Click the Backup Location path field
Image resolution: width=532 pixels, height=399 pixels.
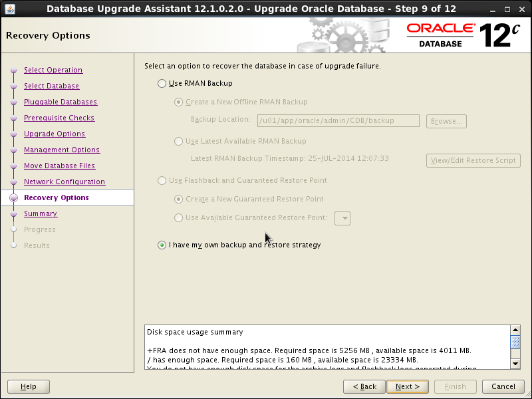(x=338, y=121)
